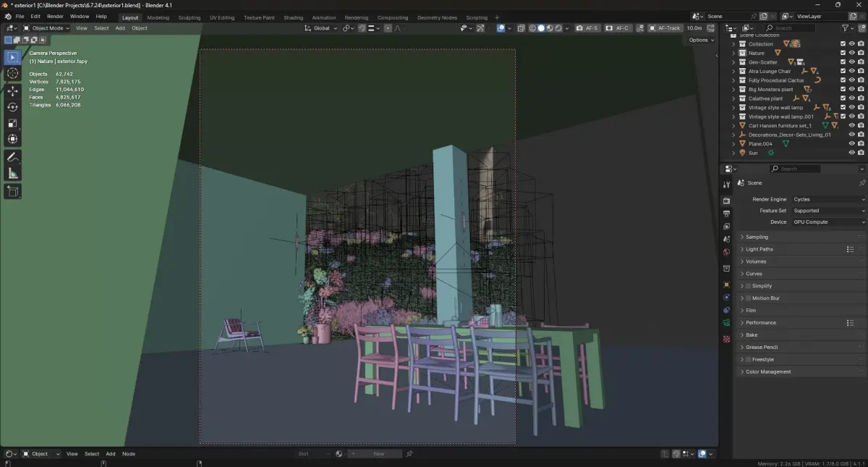Switch to the Modeling workspace tab

(x=158, y=17)
